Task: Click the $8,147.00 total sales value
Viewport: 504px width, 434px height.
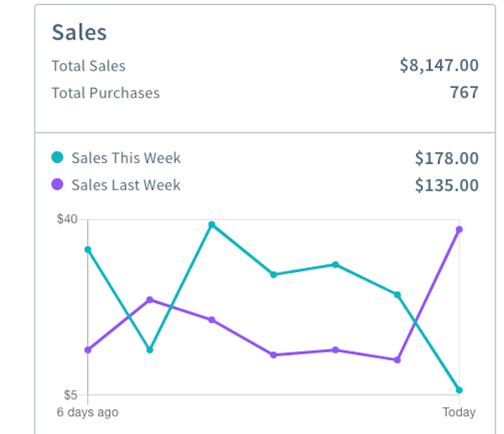Action: point(439,65)
